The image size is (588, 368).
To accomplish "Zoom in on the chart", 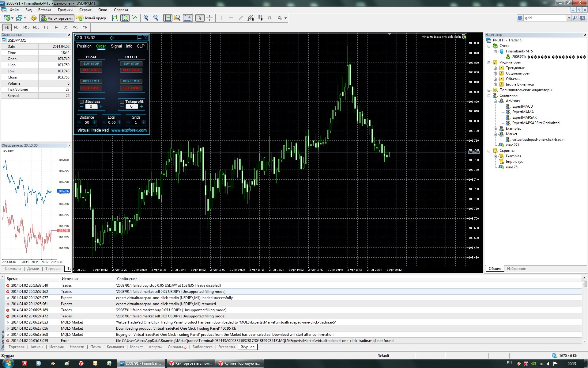I will [146, 18].
